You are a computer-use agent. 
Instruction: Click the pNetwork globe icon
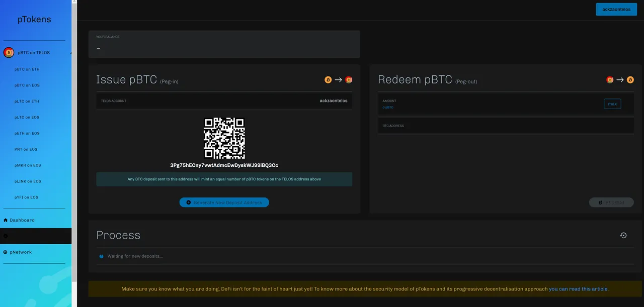click(x=6, y=252)
